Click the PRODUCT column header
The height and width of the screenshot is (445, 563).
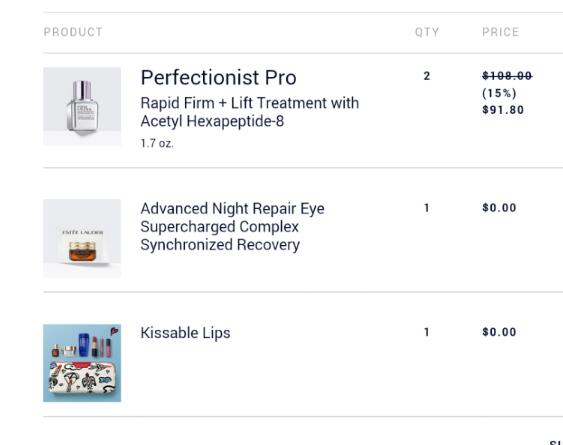(73, 32)
